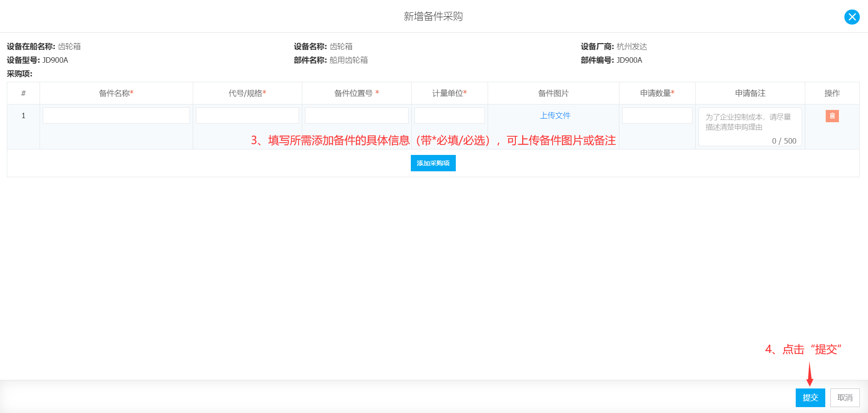Click the 计量单位 column header
The image size is (868, 413).
(x=449, y=93)
